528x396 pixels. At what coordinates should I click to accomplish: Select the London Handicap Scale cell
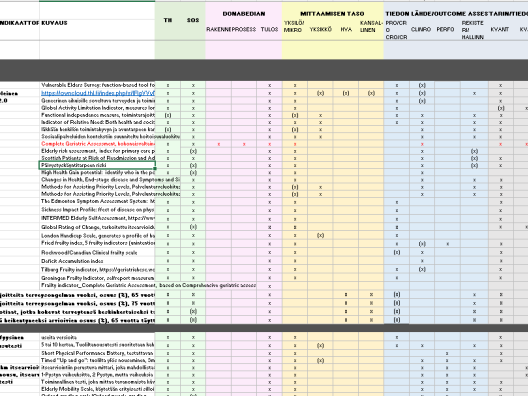point(97,235)
